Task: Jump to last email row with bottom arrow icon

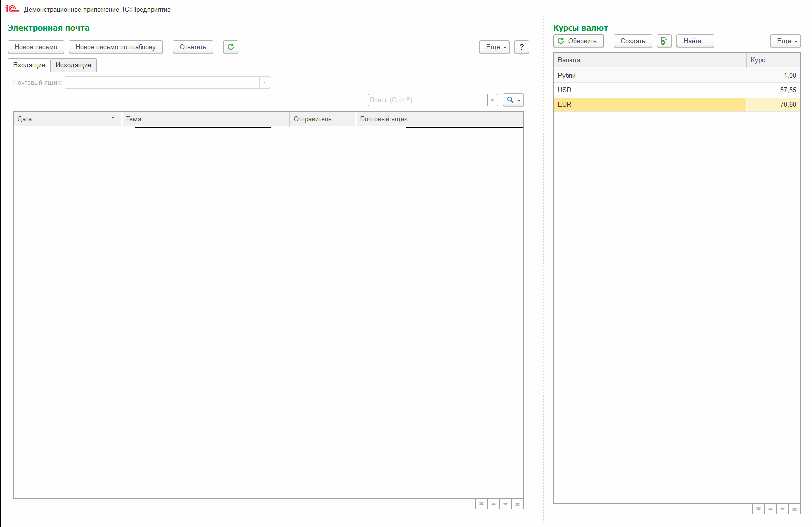Action: pos(517,504)
